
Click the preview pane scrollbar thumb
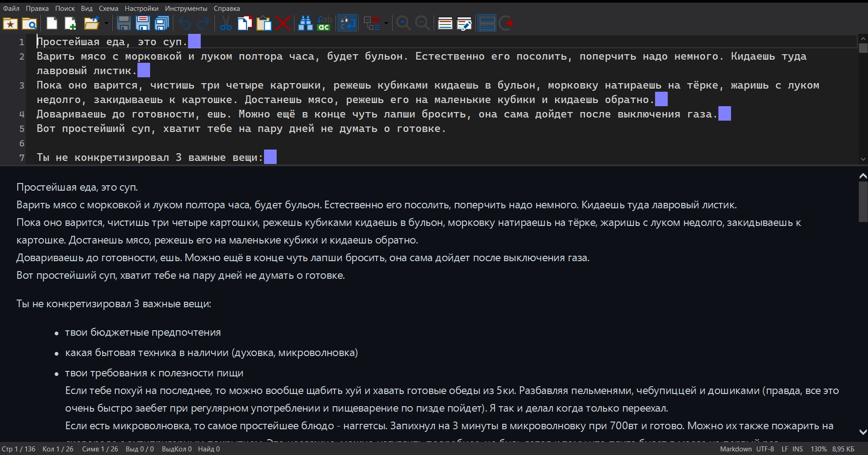point(863,202)
